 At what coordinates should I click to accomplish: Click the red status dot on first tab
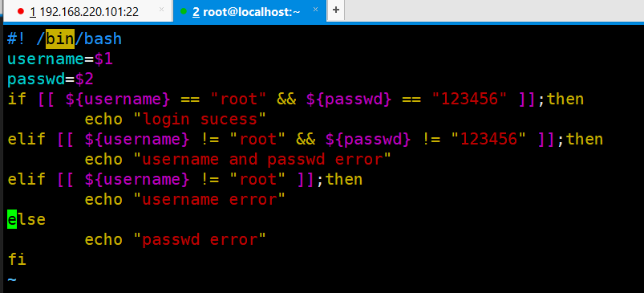(21, 11)
